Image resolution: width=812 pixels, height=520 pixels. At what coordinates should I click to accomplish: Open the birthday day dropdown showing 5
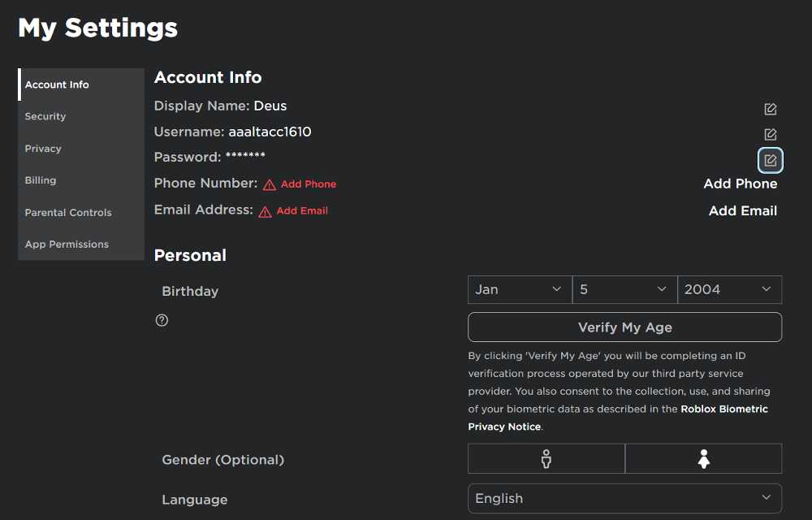click(x=624, y=289)
